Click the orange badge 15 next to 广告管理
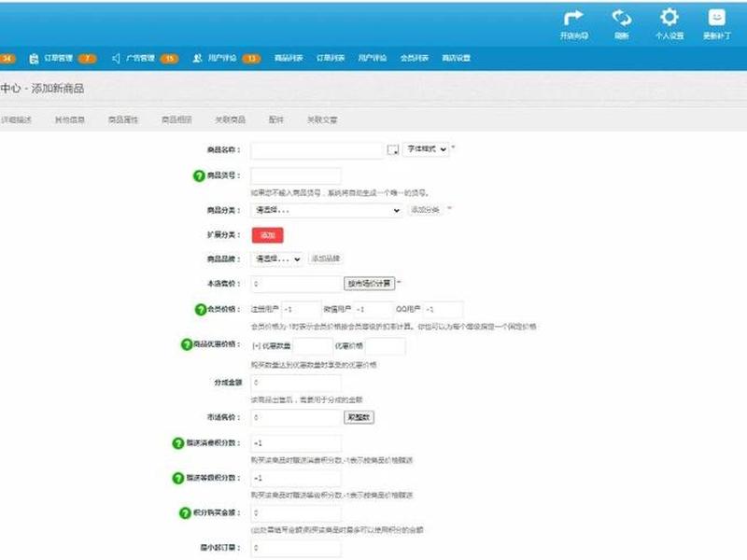The width and height of the screenshot is (747, 560). 170,59
